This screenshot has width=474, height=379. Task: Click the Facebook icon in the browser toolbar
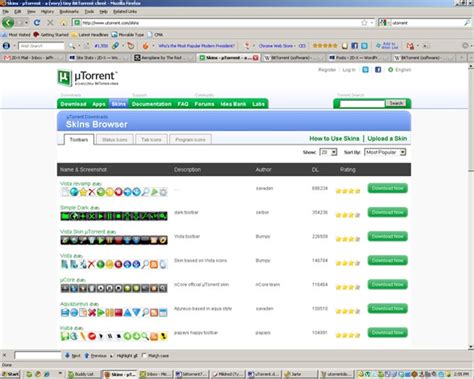355,46
